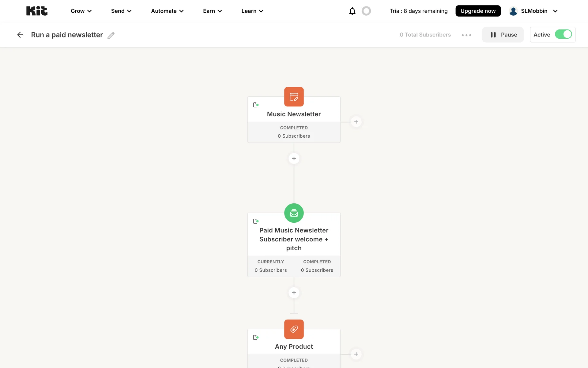The height and width of the screenshot is (368, 588).
Task: Open the Earn menu
Action: pos(212,11)
